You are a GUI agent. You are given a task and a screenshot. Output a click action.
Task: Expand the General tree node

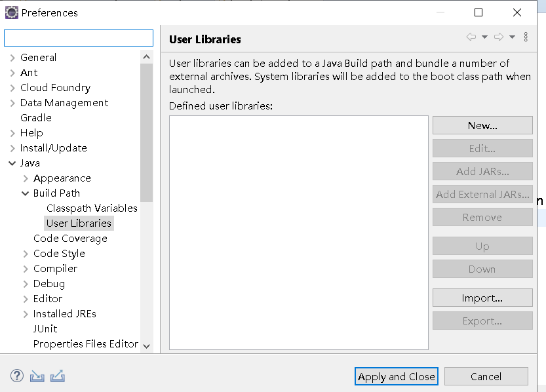pyautogui.click(x=13, y=57)
